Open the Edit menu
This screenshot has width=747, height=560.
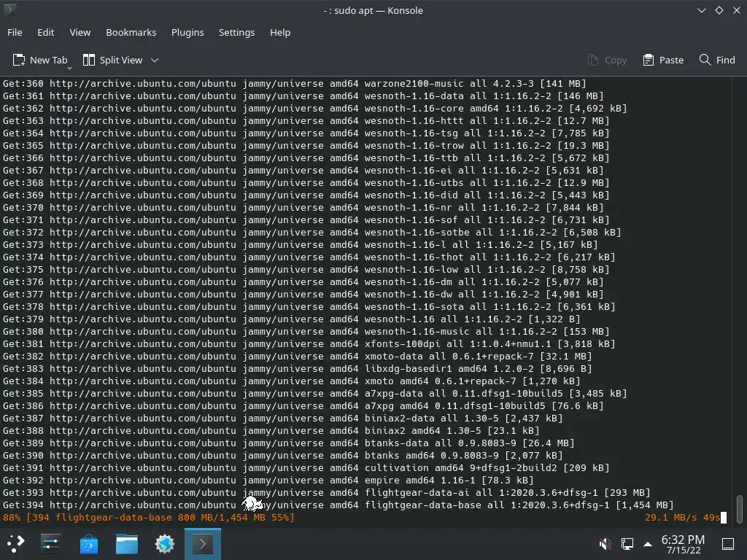coord(46,32)
